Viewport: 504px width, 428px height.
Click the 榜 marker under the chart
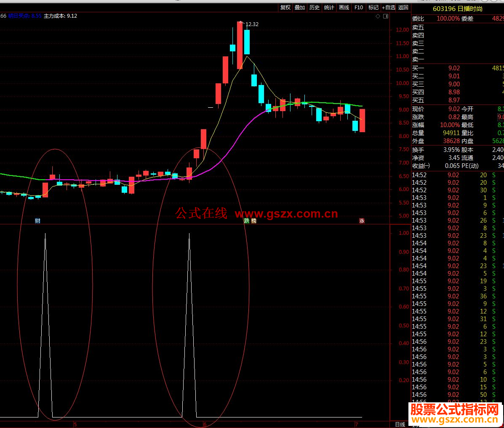(253, 221)
